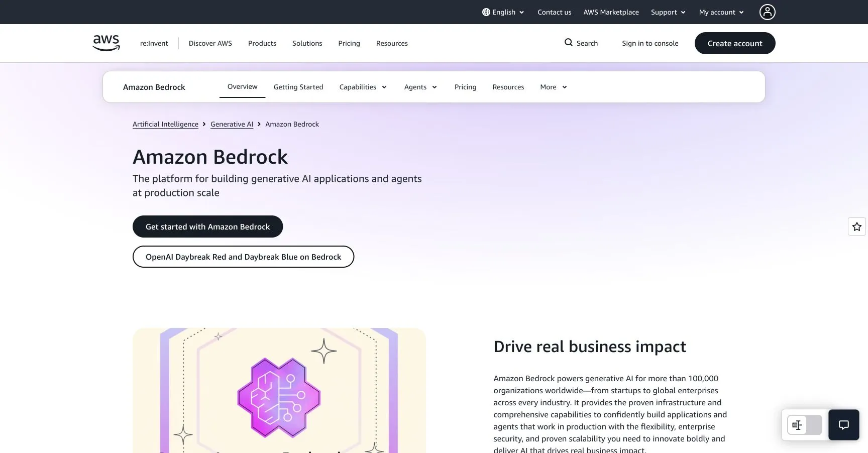Click the 'Amazon Bedrock' page heading
This screenshot has width=868, height=453.
[x=210, y=157]
